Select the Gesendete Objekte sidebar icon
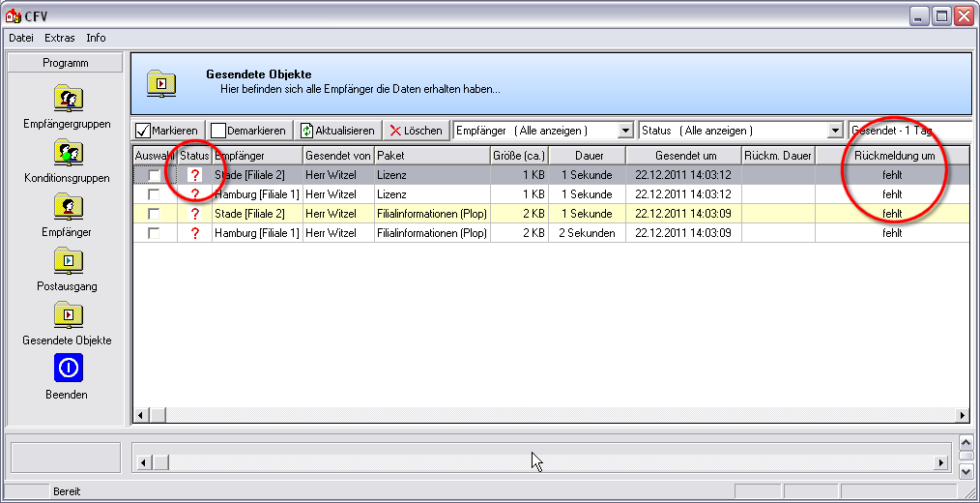The width and height of the screenshot is (980, 503). 67,315
